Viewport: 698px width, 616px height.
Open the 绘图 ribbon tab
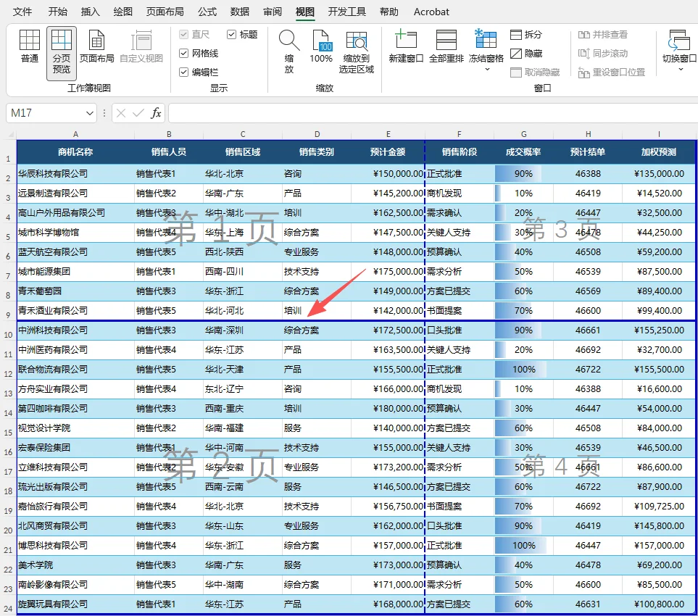click(123, 12)
